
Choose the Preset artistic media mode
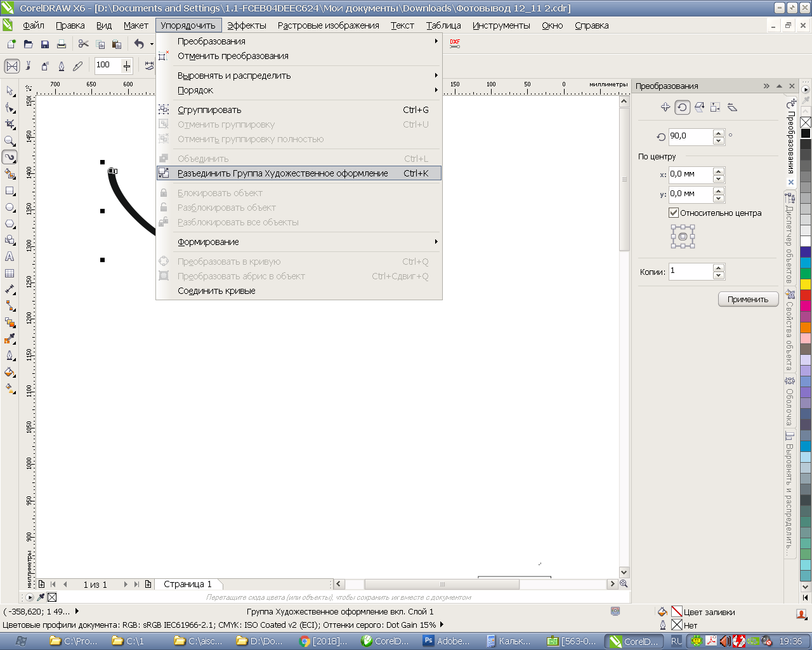pyautogui.click(x=12, y=65)
